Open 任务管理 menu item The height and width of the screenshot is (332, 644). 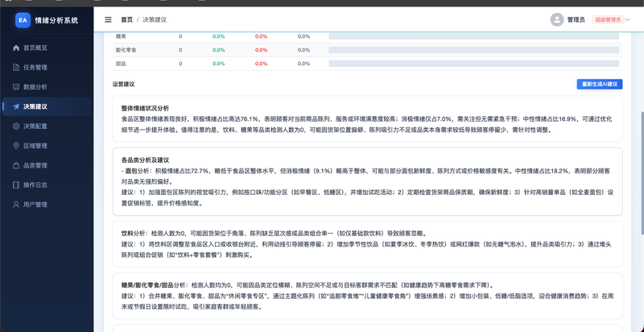click(47, 68)
